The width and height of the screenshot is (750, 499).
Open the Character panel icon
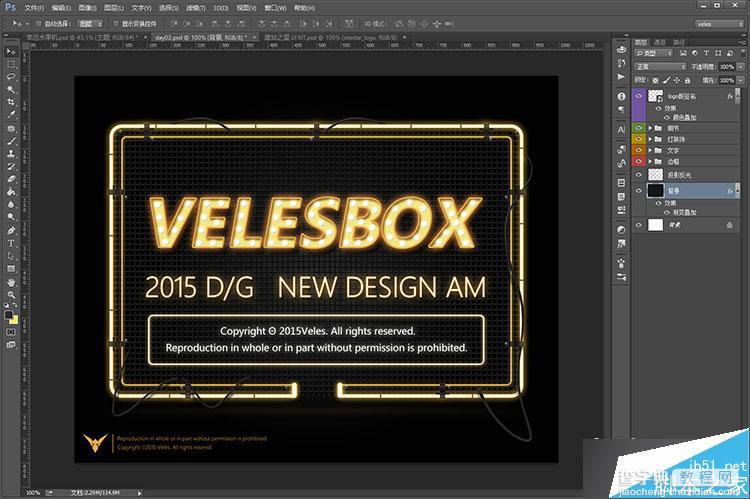coord(621,129)
